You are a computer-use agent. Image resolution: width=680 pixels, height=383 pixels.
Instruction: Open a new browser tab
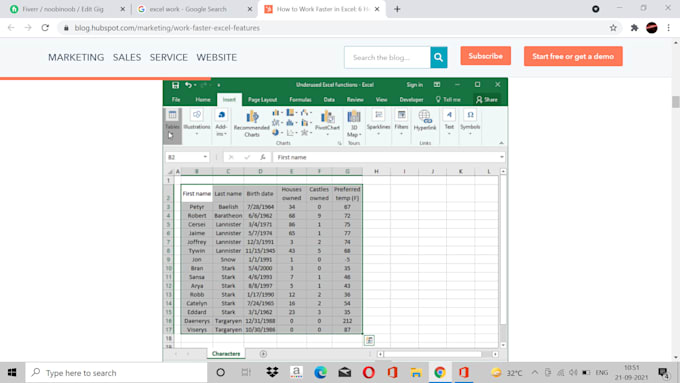[397, 9]
